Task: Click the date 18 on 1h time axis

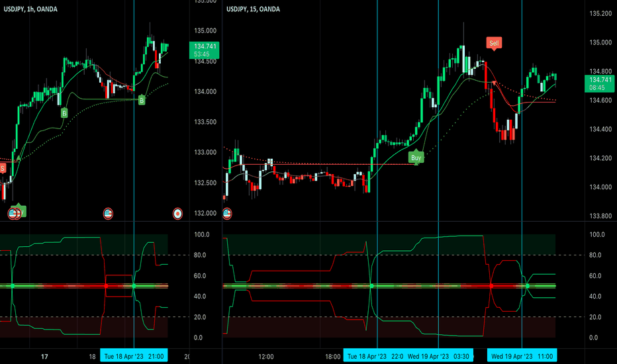Action: pyautogui.click(x=92, y=357)
